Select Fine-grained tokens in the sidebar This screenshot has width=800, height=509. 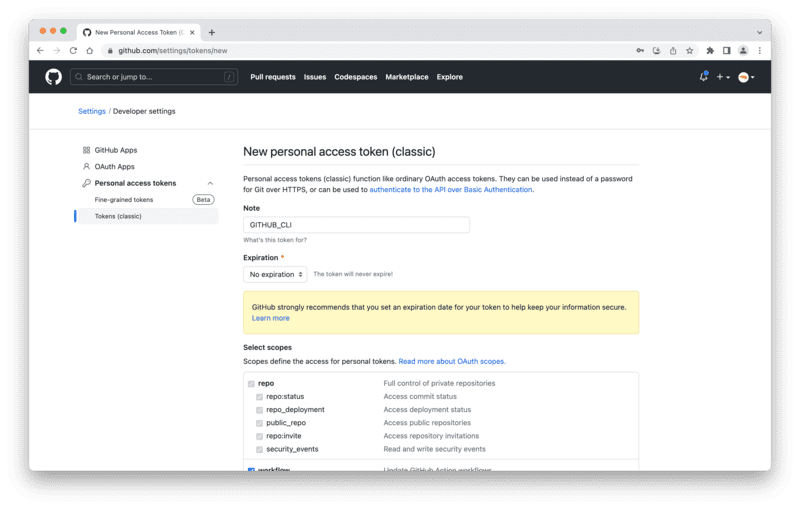[124, 200]
